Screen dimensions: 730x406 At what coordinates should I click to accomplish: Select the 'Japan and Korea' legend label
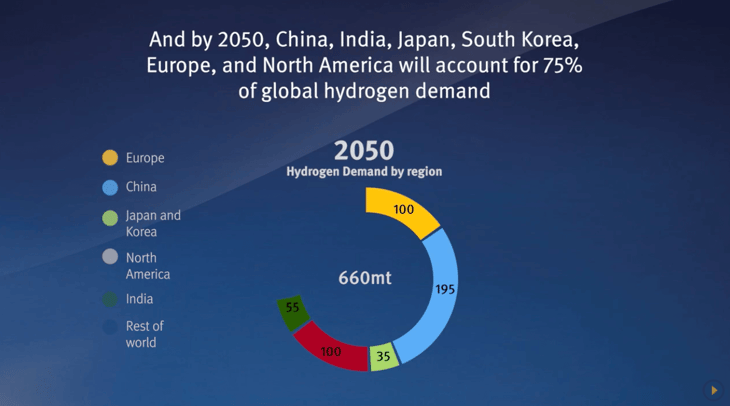point(153,223)
